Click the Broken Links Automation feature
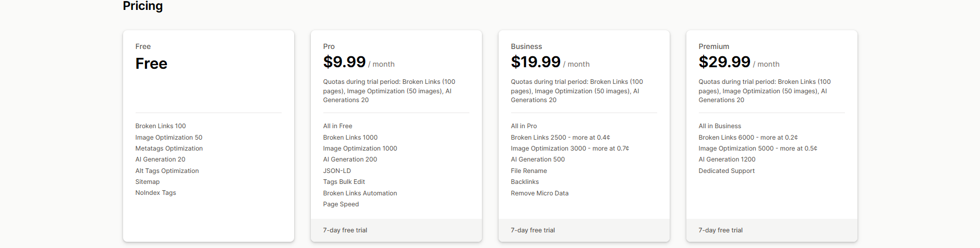 [360, 193]
